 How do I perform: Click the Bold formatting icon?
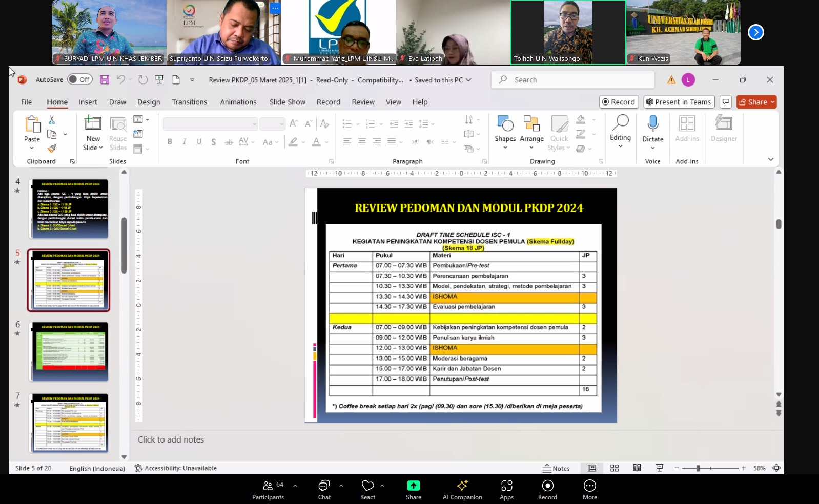click(x=170, y=142)
